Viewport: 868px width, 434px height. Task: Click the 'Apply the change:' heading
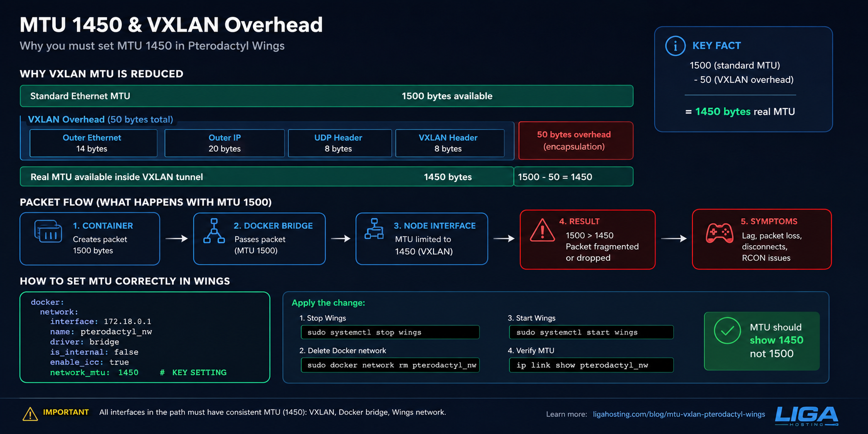coord(328,303)
